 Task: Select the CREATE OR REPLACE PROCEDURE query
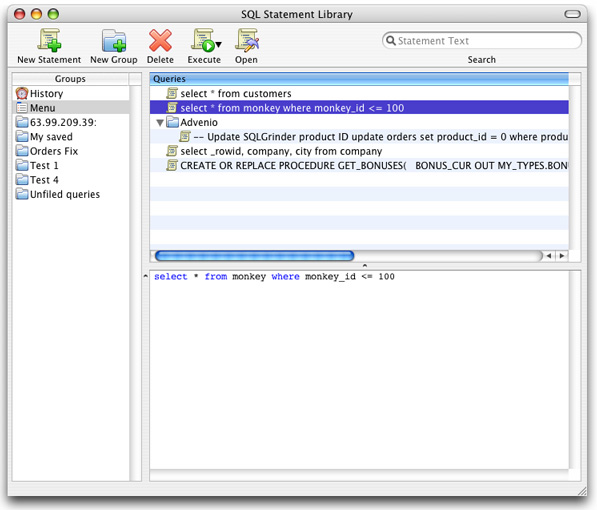tap(359, 166)
